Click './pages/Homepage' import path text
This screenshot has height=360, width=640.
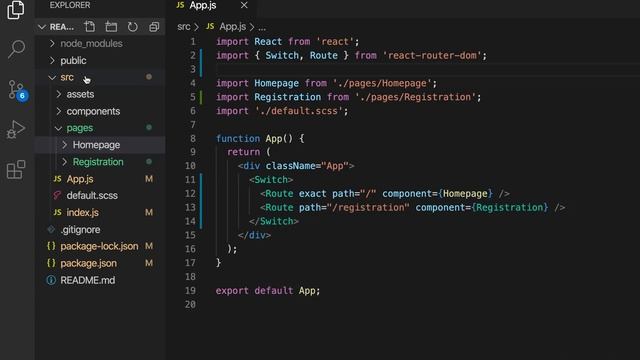coord(382,83)
